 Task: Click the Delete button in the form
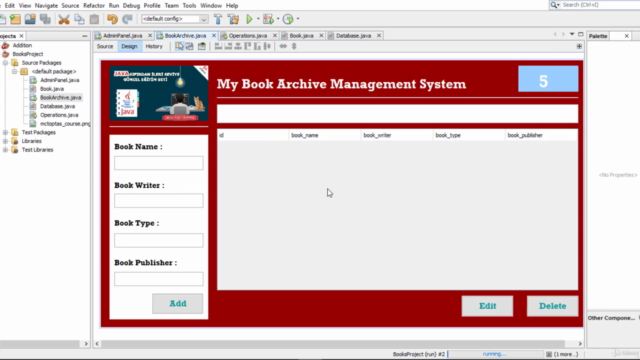[553, 306]
